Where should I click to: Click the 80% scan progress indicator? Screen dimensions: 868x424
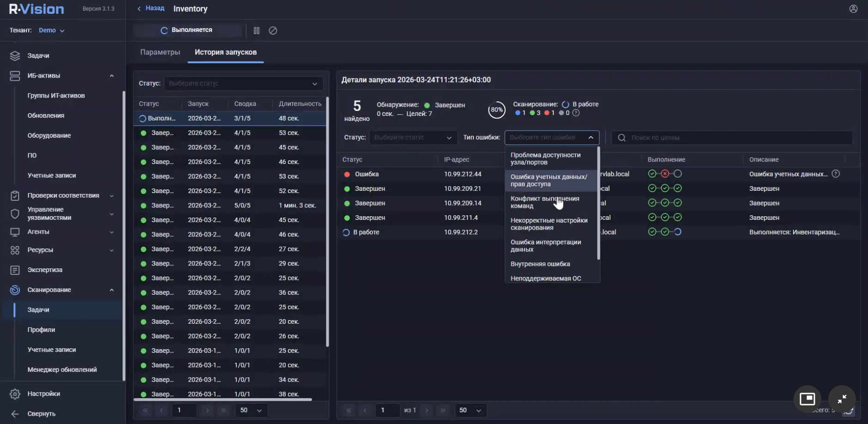coord(496,110)
